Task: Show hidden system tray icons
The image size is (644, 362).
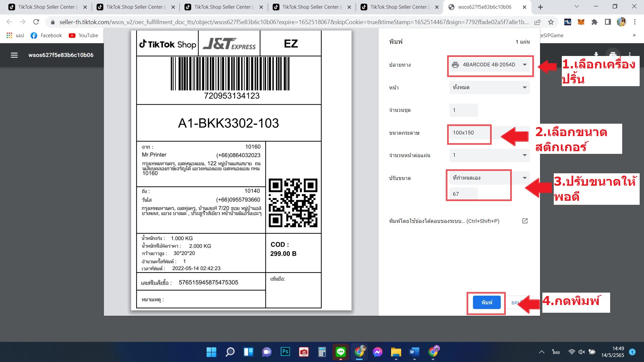Action: pyautogui.click(x=541, y=352)
